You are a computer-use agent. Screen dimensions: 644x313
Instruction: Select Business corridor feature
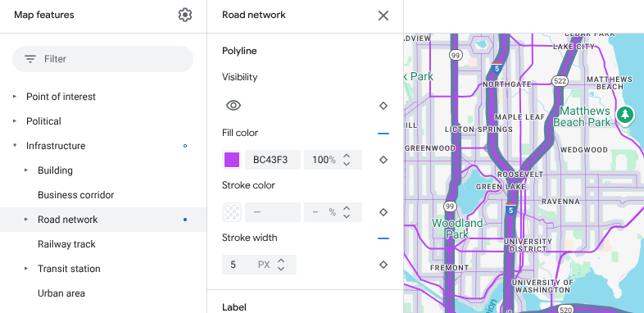coord(75,195)
